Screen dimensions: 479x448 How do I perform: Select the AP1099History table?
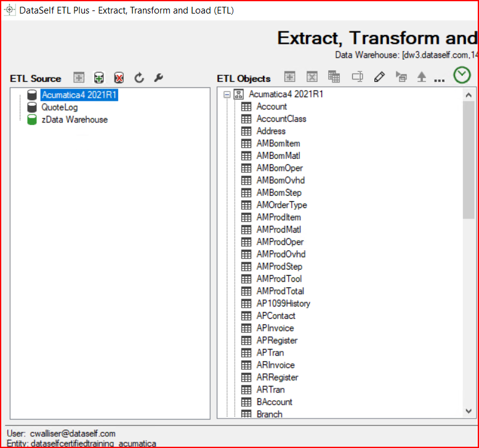click(x=283, y=303)
